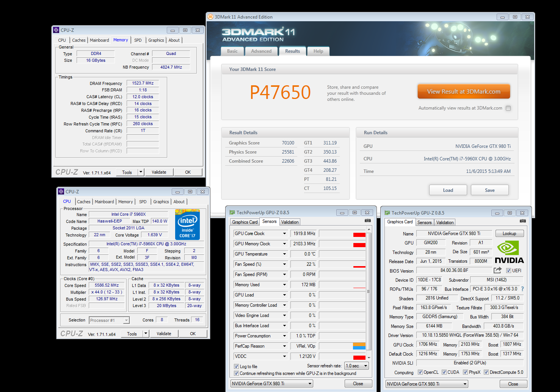Open the Caches tab in CPU-Z CPU window
This screenshot has height=392, width=560.
coord(84,202)
